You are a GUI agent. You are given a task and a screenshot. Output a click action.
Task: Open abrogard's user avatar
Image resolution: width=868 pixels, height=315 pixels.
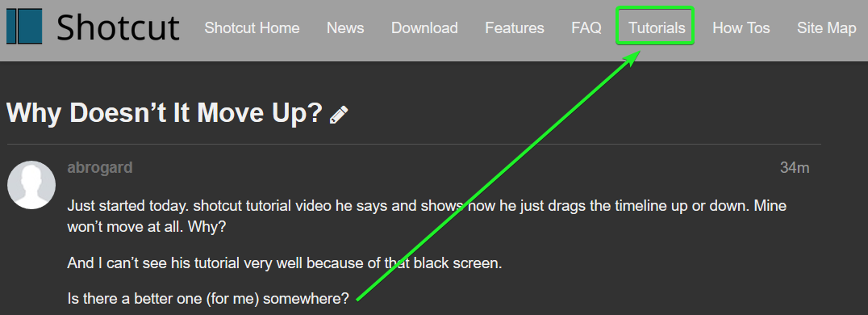(31, 185)
